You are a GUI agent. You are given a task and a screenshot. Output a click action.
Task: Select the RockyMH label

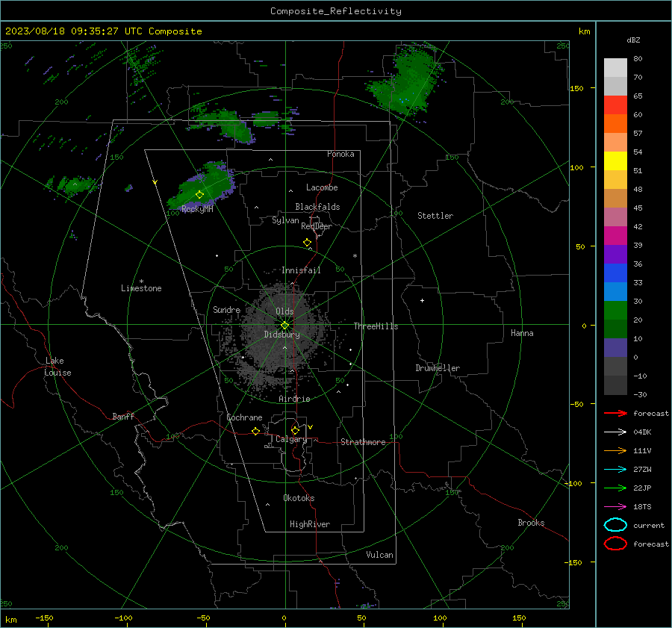[x=197, y=209]
